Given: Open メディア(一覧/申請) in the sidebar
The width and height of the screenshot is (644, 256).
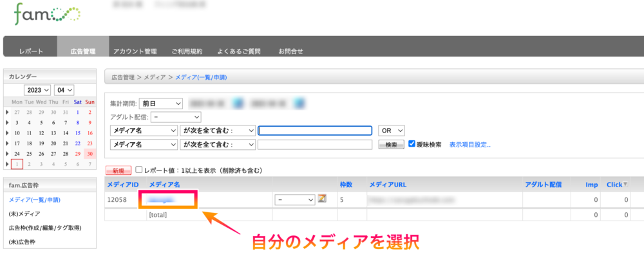Looking at the screenshot, I should [35, 200].
